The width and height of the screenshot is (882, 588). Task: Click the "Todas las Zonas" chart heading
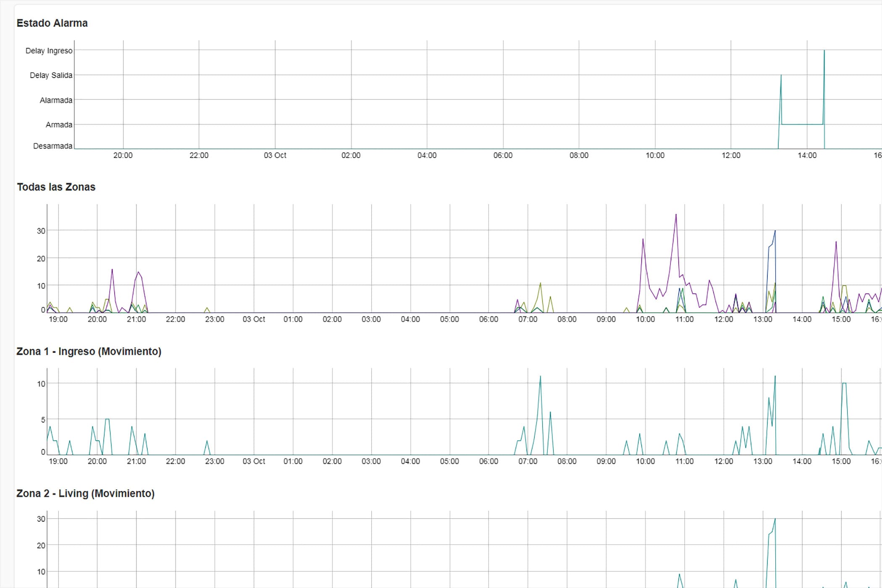(56, 187)
